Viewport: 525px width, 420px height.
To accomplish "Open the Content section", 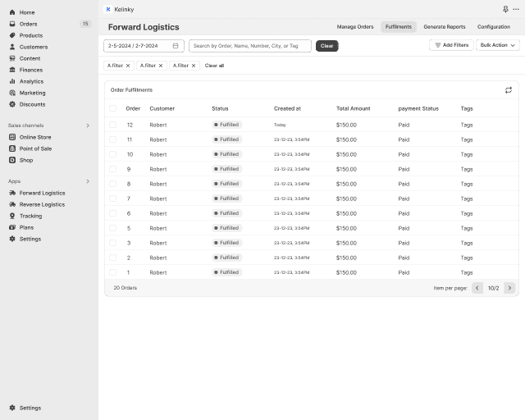I will (x=30, y=58).
